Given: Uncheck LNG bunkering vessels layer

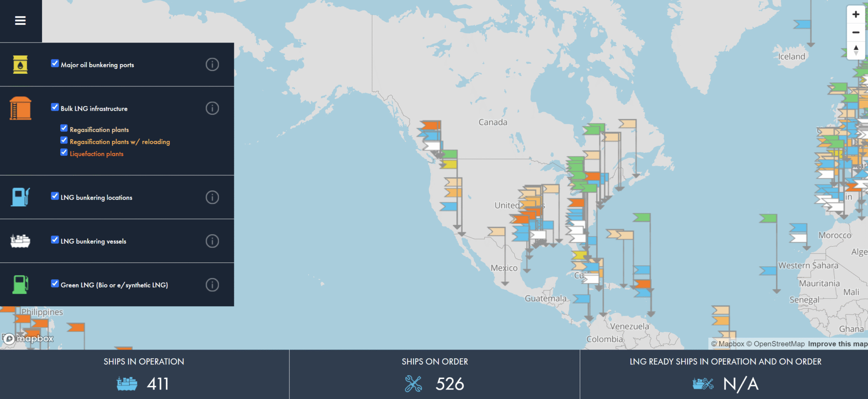Looking at the screenshot, I should point(55,240).
